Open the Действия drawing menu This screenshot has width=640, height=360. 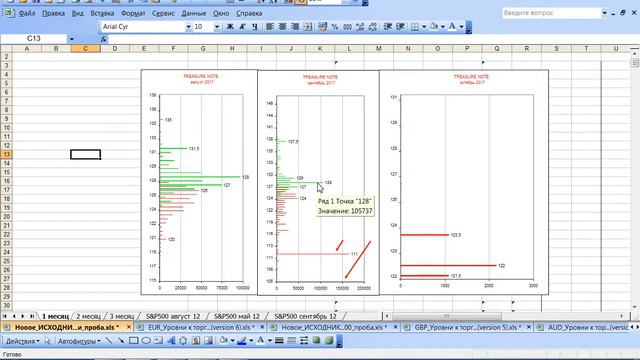[x=22, y=341]
